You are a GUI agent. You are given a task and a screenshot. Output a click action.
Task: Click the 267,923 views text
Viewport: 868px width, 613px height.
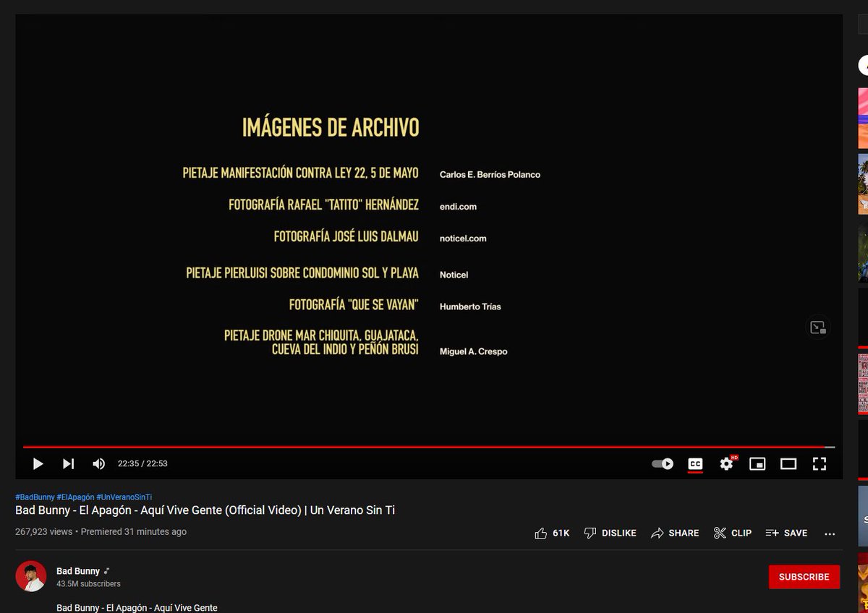pos(44,531)
